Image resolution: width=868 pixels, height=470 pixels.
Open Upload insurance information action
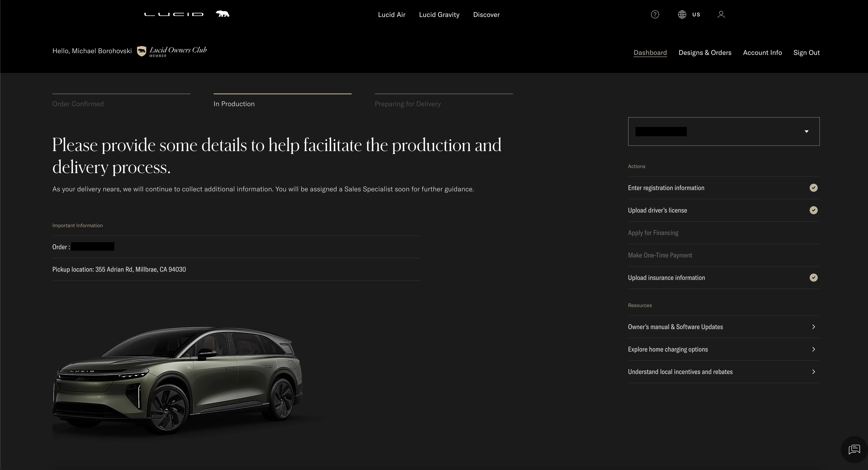pos(724,278)
